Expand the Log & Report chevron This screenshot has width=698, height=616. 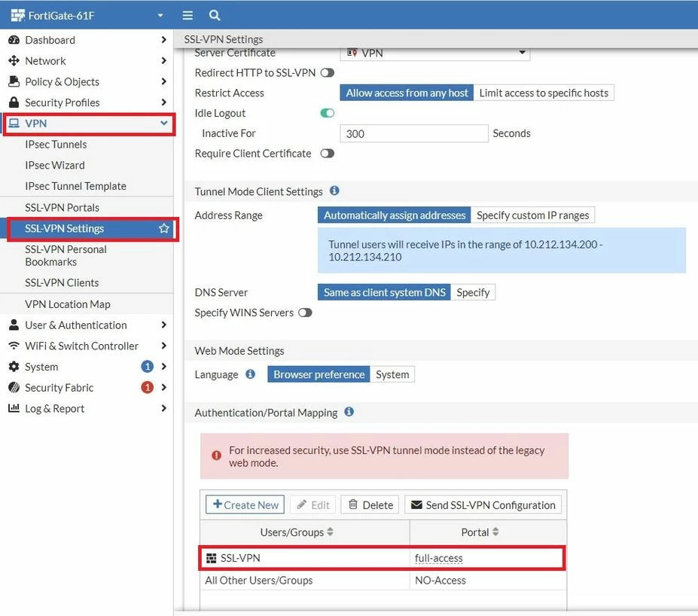[x=164, y=408]
